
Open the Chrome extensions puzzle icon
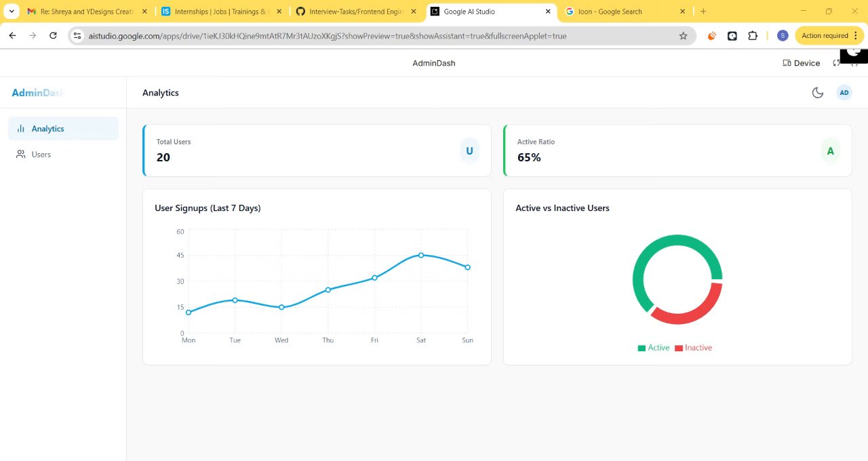click(753, 36)
